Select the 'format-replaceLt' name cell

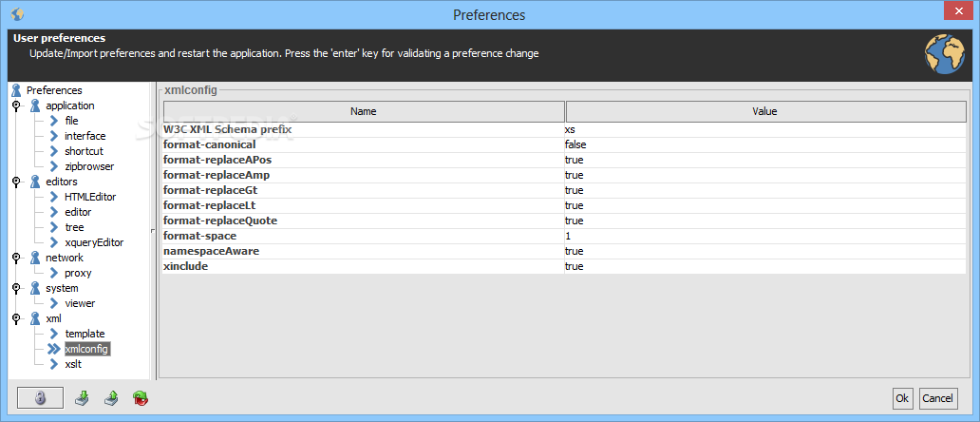(363, 205)
